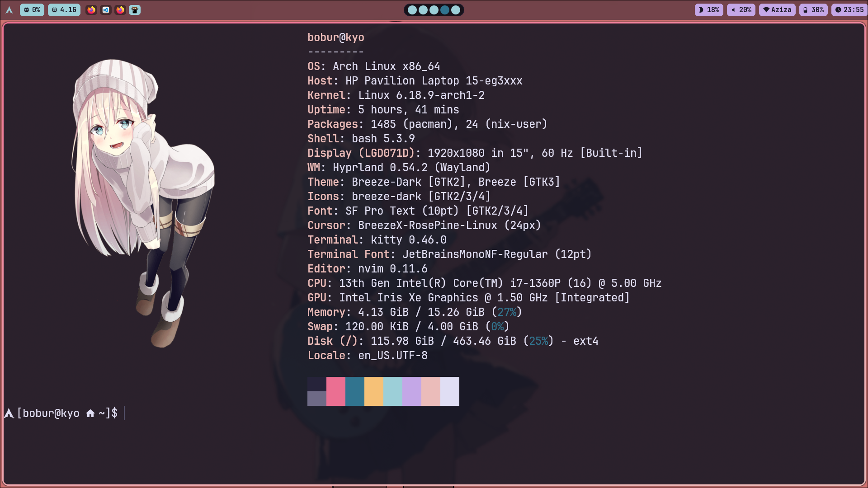Click the memory 4.1G module
The image size is (868, 488).
click(x=64, y=9)
